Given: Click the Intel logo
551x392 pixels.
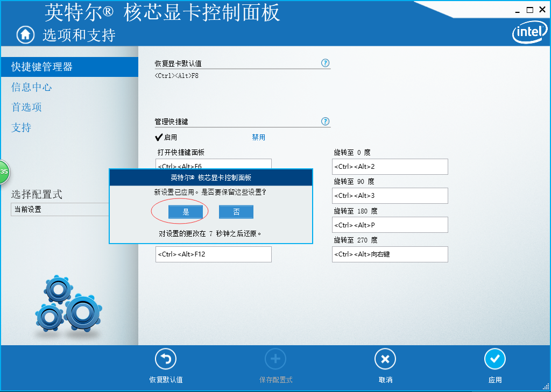Looking at the screenshot, I should pyautogui.click(x=530, y=33).
